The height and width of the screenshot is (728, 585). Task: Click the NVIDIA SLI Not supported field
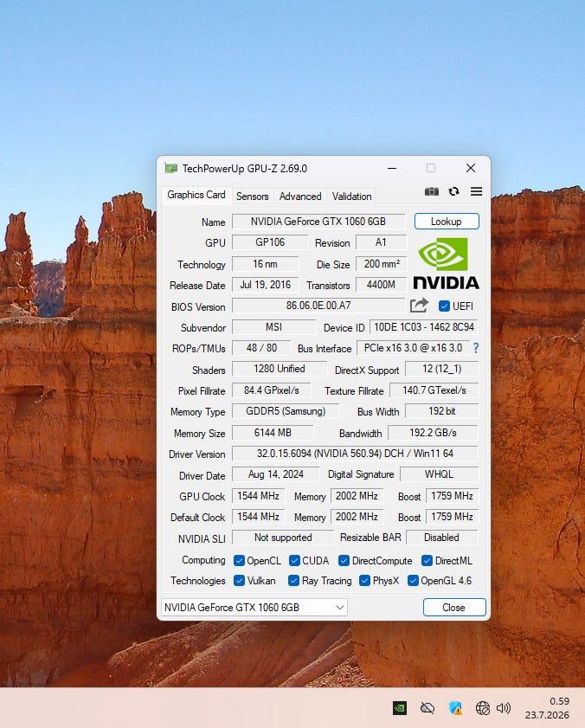(283, 538)
